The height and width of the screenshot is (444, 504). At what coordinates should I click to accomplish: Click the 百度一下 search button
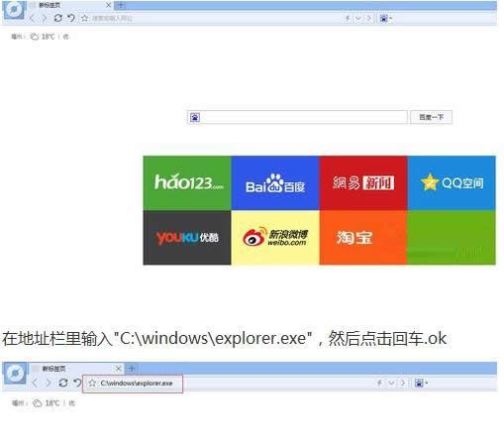431,117
